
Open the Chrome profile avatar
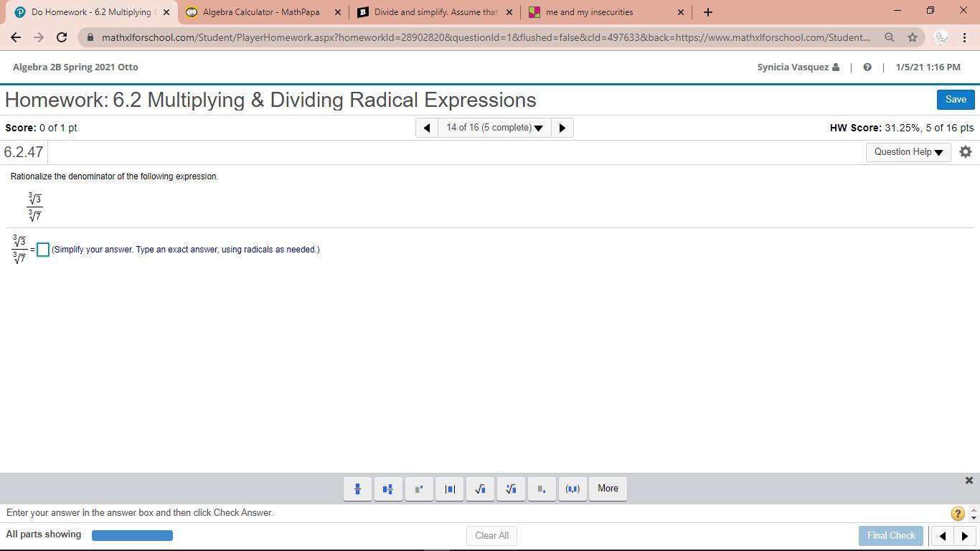[941, 37]
